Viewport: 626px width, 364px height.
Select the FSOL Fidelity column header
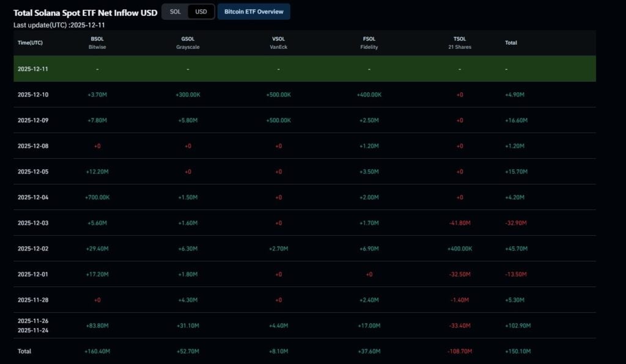click(x=369, y=43)
